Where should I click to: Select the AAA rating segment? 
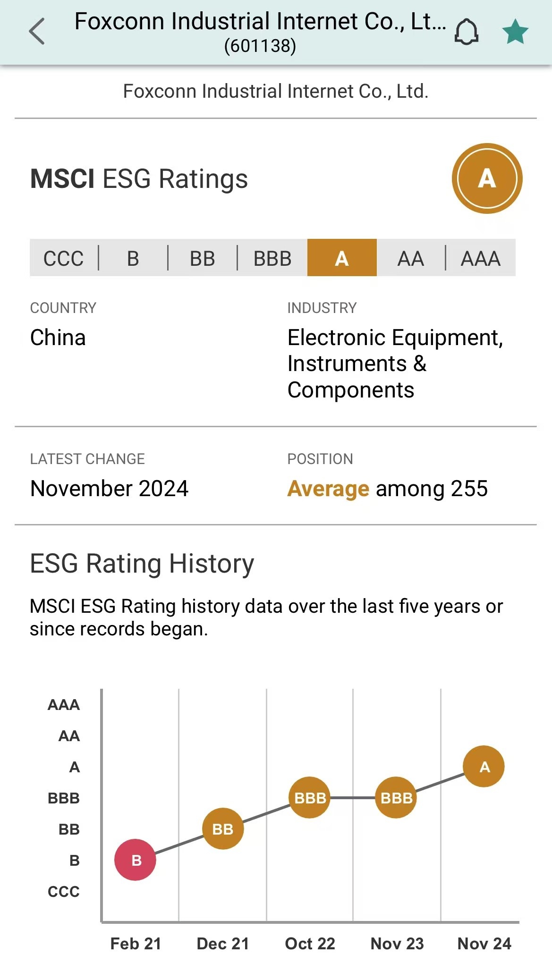coord(481,258)
